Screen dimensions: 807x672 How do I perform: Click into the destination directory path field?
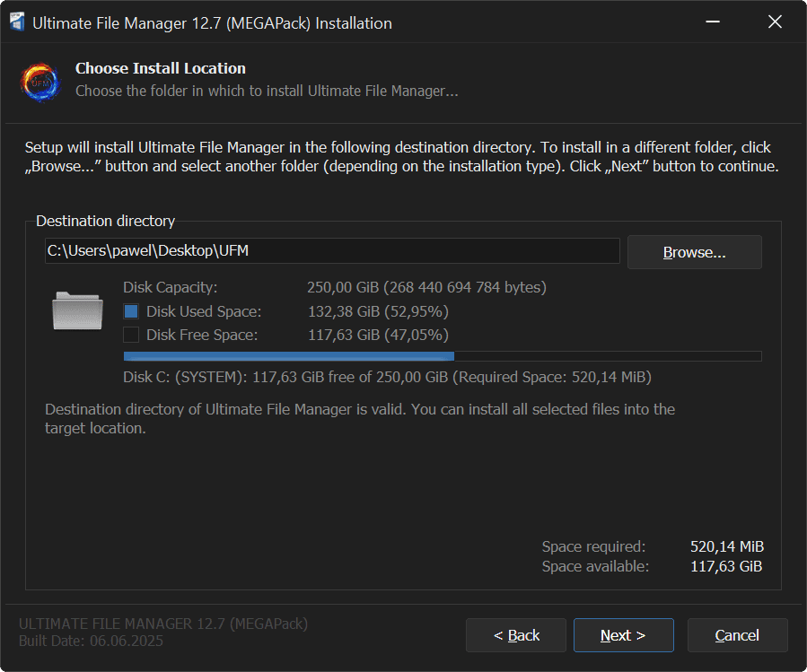click(x=332, y=251)
